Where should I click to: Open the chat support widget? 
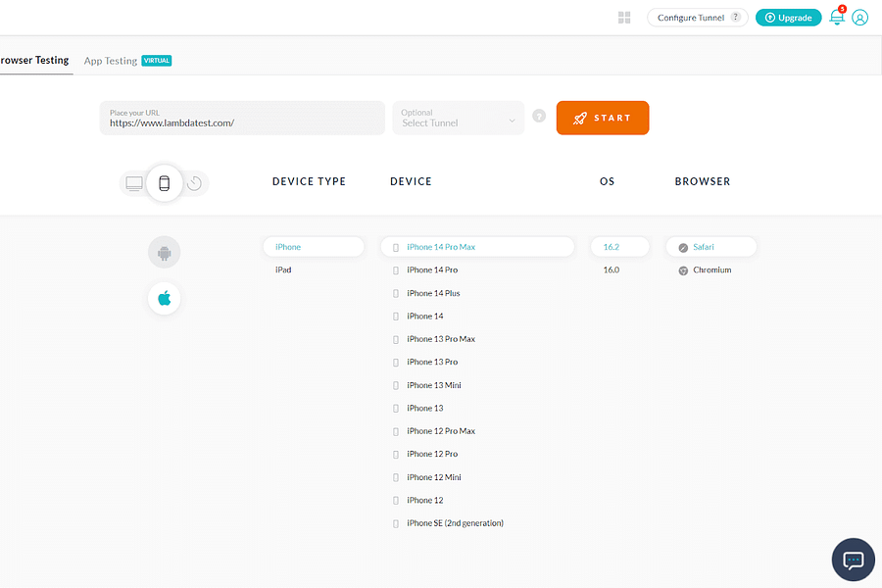(853, 560)
